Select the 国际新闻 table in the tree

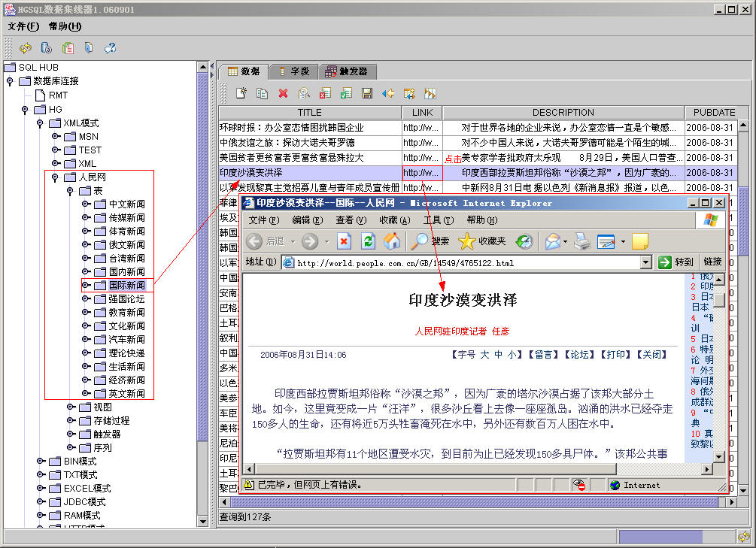pyautogui.click(x=127, y=286)
